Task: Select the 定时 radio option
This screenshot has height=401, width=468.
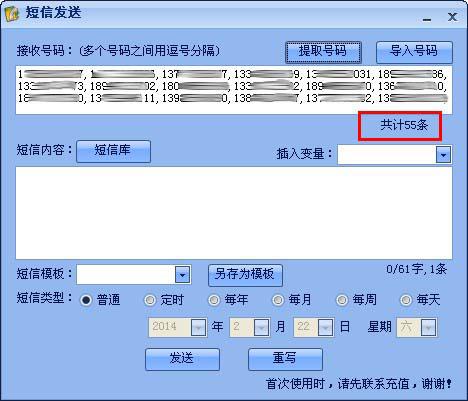Action: 150,300
